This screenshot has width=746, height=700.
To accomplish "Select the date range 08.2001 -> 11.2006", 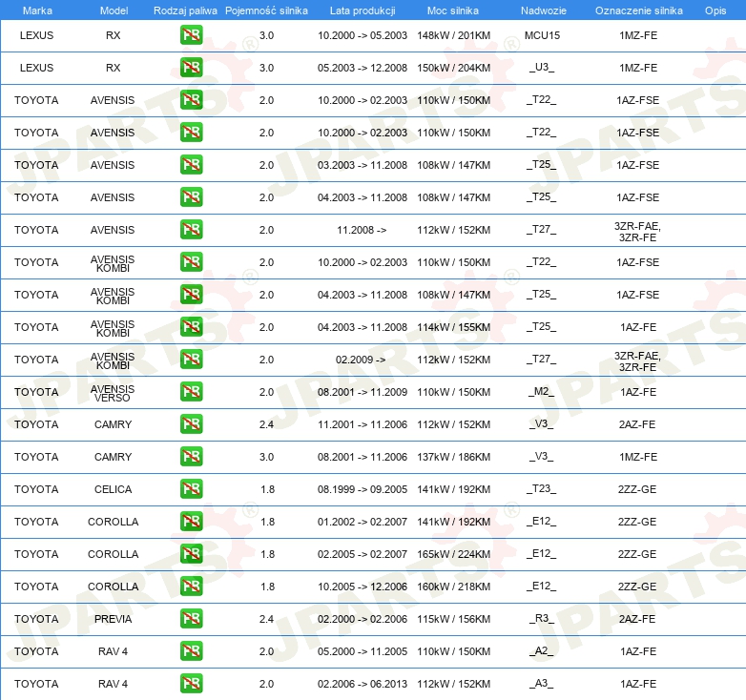I will click(x=363, y=457).
